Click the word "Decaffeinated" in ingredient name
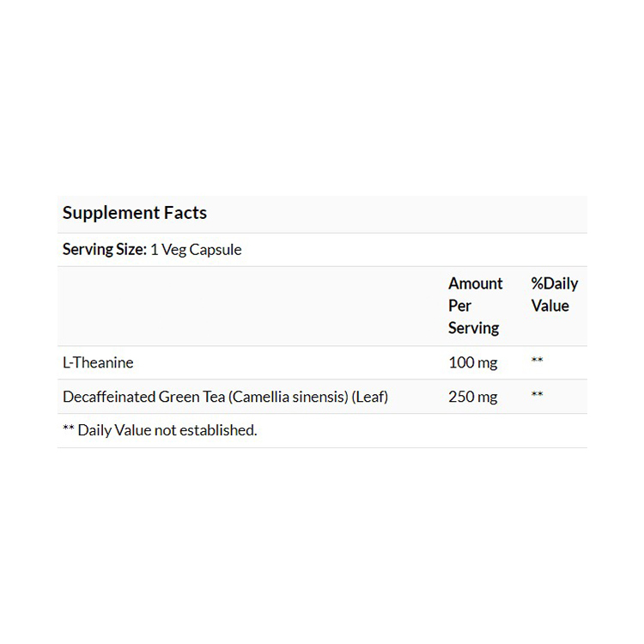Image resolution: width=644 pixels, height=644 pixels. point(108,397)
